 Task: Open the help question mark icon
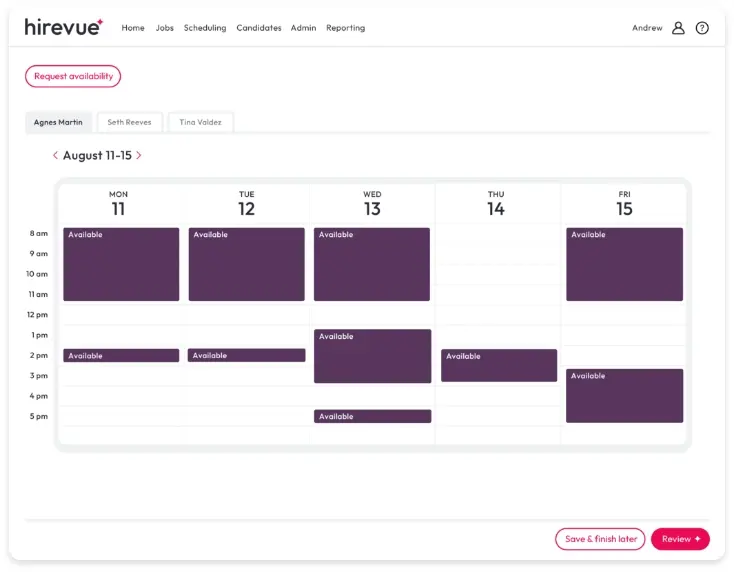pyautogui.click(x=702, y=28)
